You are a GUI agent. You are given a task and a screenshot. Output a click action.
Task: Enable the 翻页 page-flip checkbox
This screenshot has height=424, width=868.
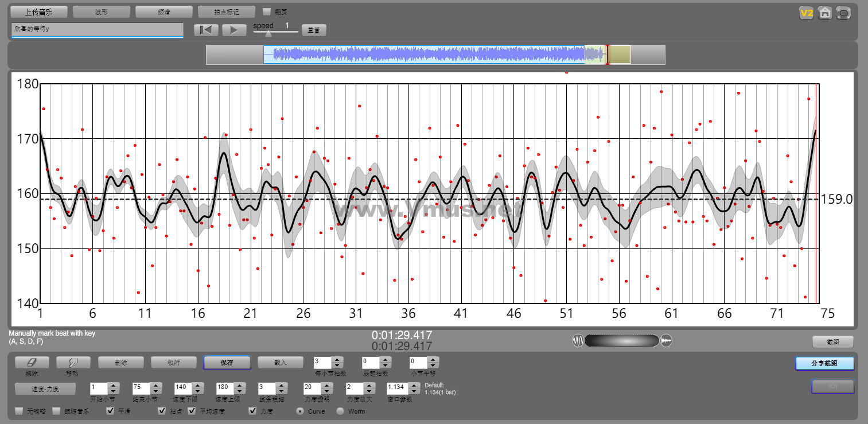click(x=267, y=11)
